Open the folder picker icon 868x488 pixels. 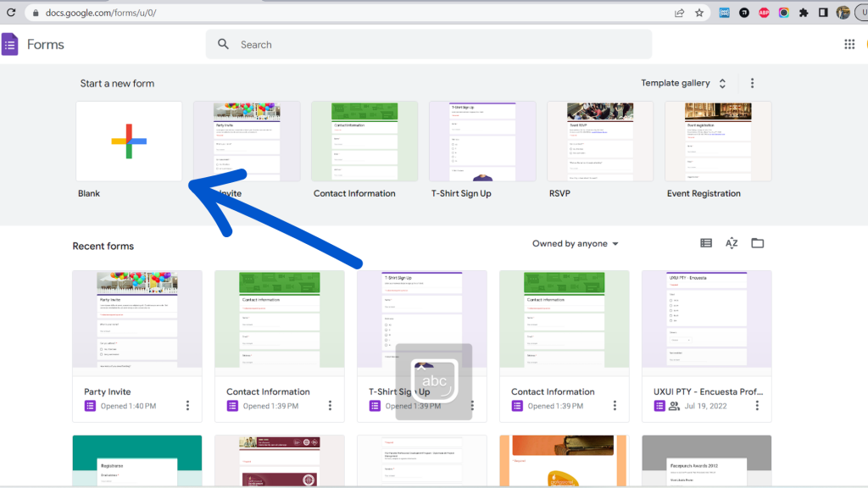pos(757,243)
